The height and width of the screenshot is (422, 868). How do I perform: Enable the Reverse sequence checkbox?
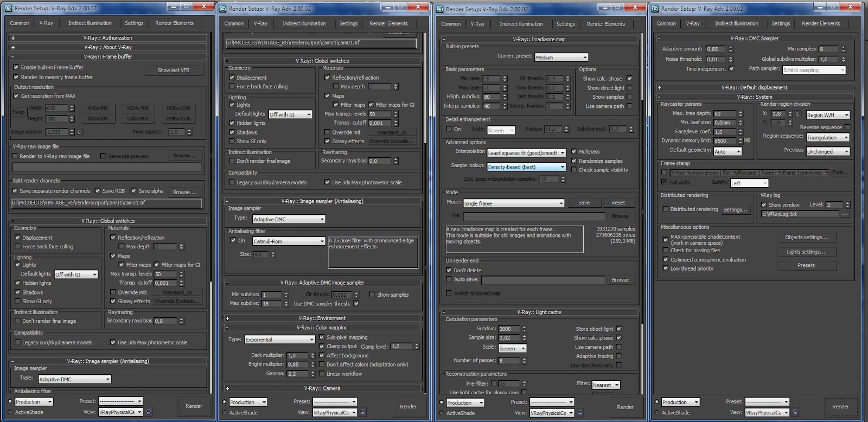click(x=847, y=127)
